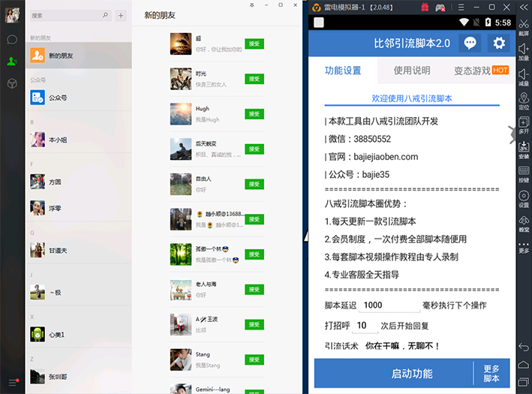532x394 pixels.
Task: Click the Wi-Fi icon in Android status bar
Action: [x=464, y=23]
